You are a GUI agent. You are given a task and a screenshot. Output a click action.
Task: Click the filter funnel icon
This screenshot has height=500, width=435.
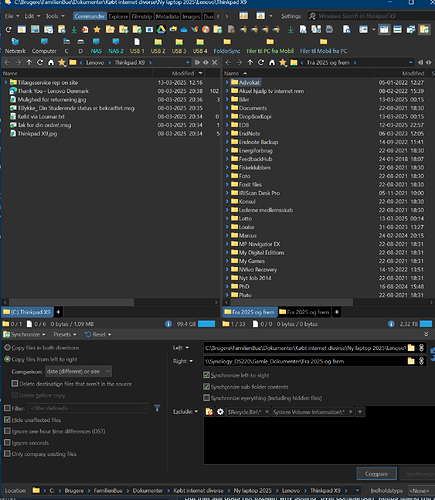[157, 408]
